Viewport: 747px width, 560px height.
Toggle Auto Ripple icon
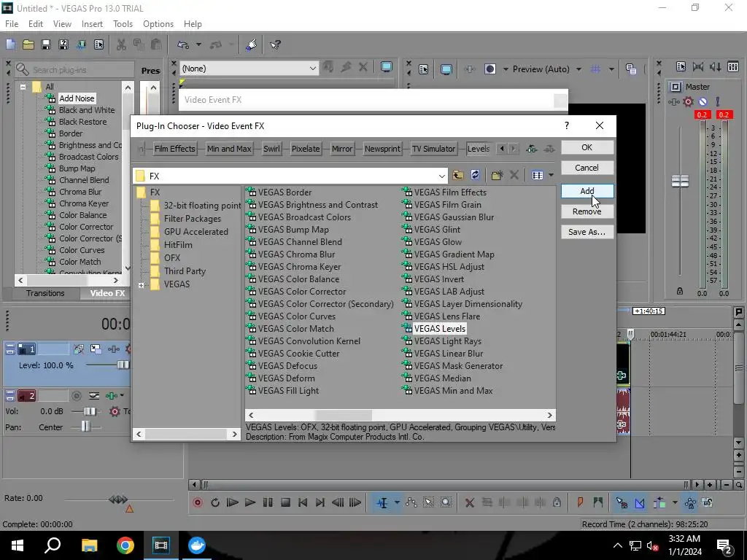659,502
